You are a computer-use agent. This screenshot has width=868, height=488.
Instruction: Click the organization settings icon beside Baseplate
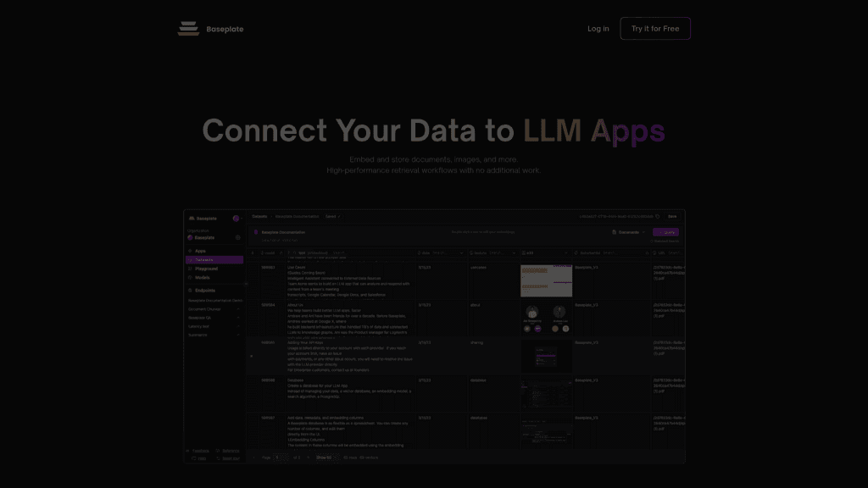[238, 237]
